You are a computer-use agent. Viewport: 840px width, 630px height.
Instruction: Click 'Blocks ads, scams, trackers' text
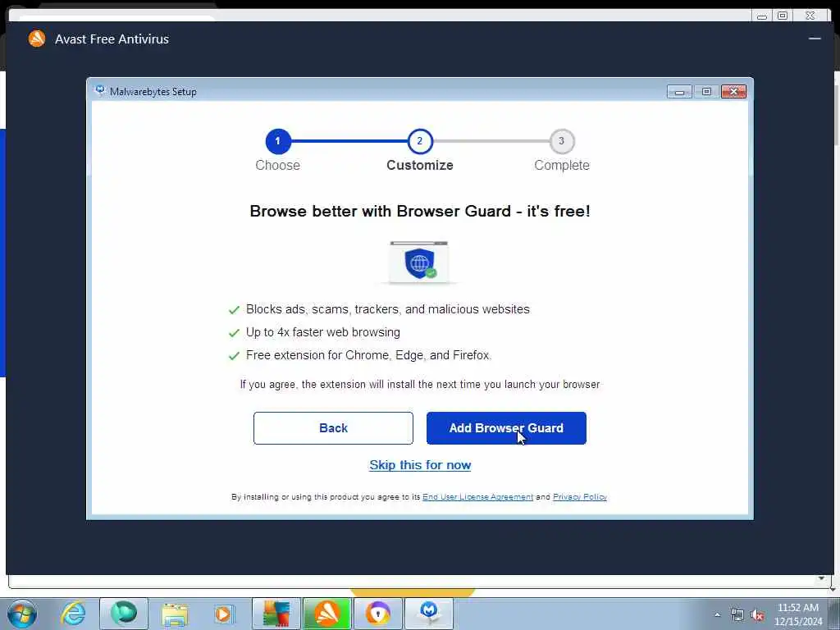click(x=387, y=309)
